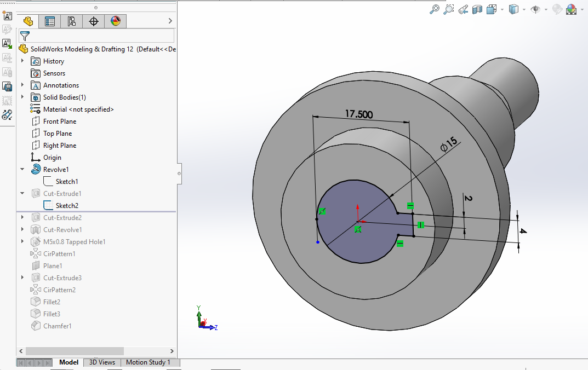Open the PropertyManager tab
Screen dimensions: 588x370
pos(50,21)
